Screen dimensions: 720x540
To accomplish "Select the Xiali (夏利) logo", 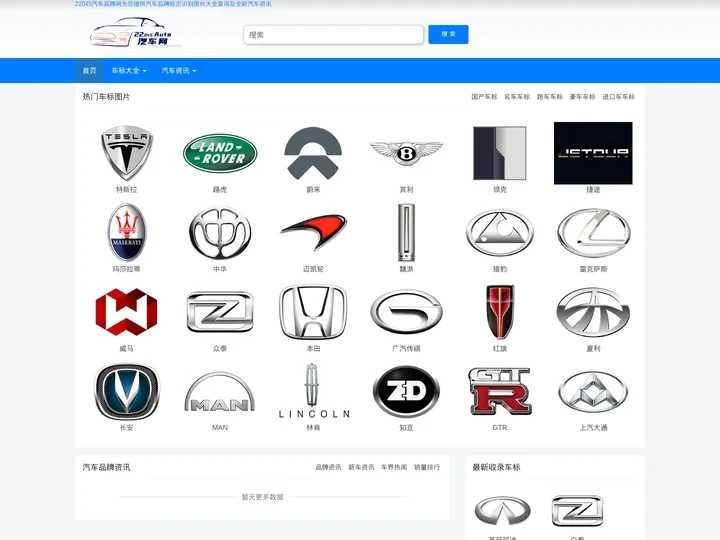I will [593, 312].
